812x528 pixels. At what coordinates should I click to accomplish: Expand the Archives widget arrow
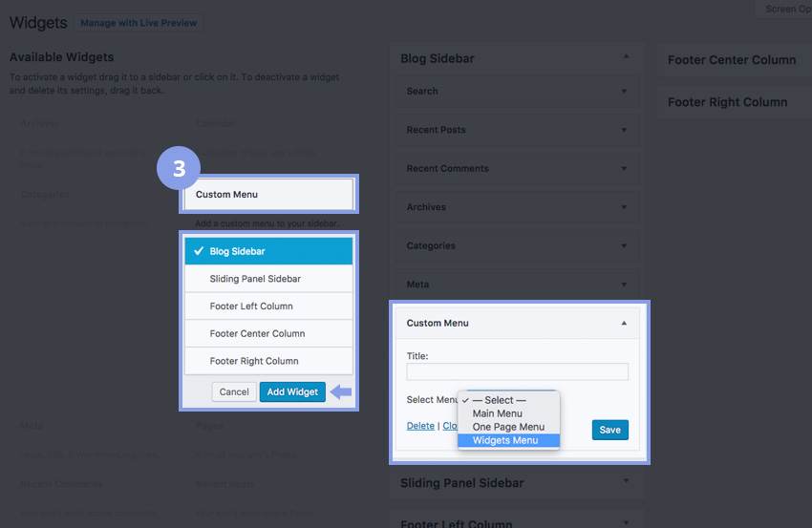click(624, 207)
